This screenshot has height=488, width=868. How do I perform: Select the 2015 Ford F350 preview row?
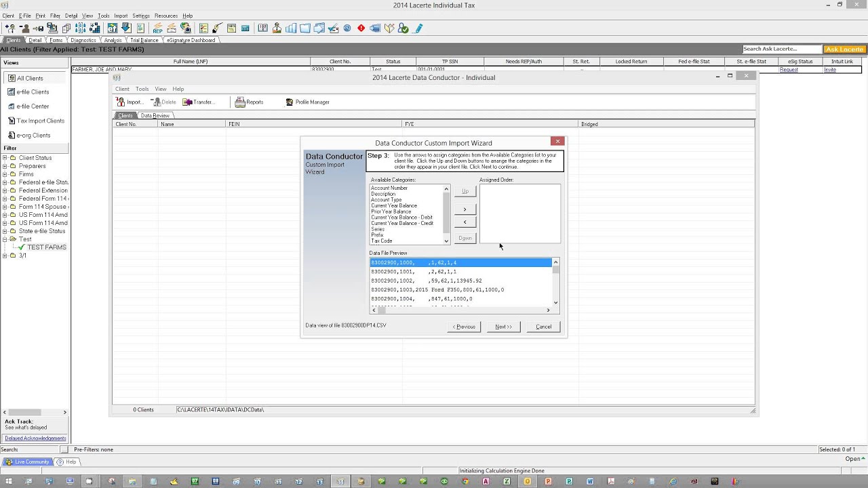[x=460, y=289]
